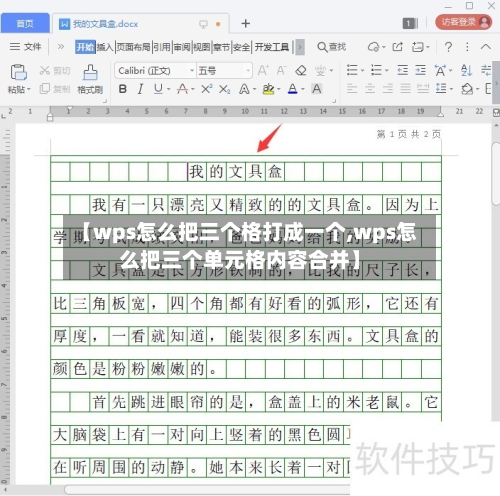Screen dimensions: 500x496
Task: Open the 文件 menu
Action: 25,47
